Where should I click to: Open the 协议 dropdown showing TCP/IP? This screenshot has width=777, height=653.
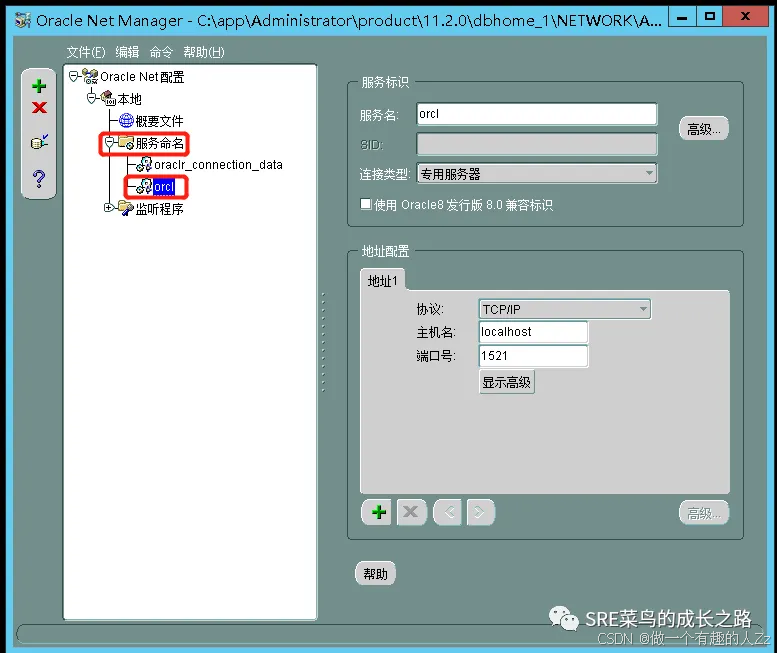[x=564, y=309]
